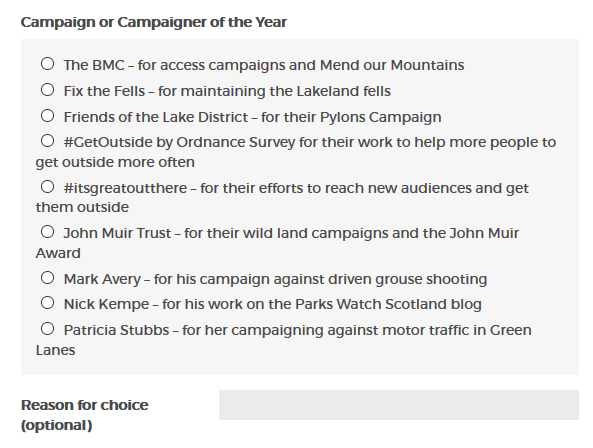Choose the Fix the Fells radio option
Viewport: 593px width, 448px height.
click(x=47, y=90)
